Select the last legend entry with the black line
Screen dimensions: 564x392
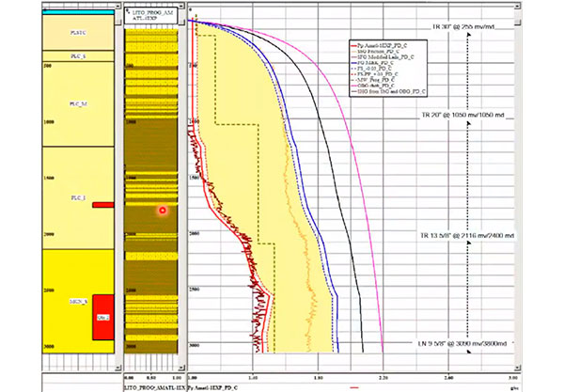click(387, 92)
